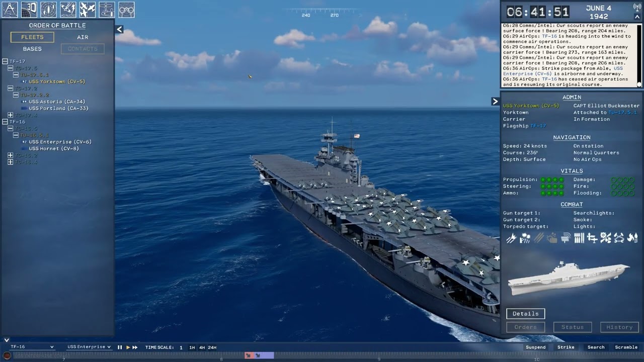The width and height of the screenshot is (644, 362).
Task: Click the radar antenna combat icon
Action: click(566, 238)
